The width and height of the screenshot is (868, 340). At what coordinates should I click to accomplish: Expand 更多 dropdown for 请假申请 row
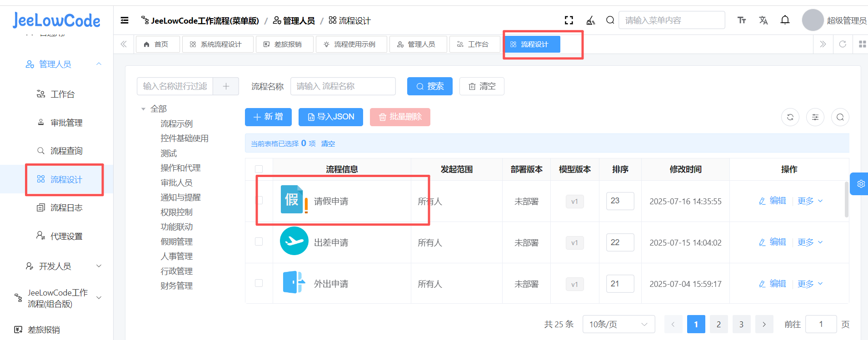(x=810, y=201)
